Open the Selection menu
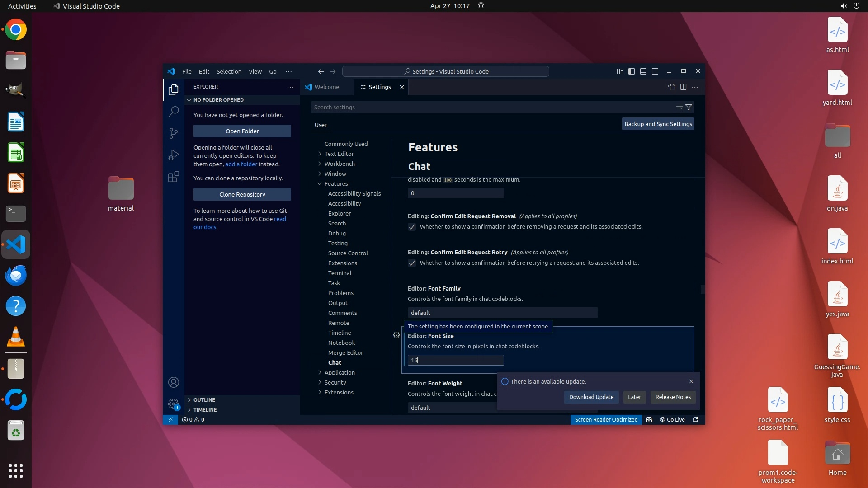Viewport: 868px width, 488px height. pos(229,71)
